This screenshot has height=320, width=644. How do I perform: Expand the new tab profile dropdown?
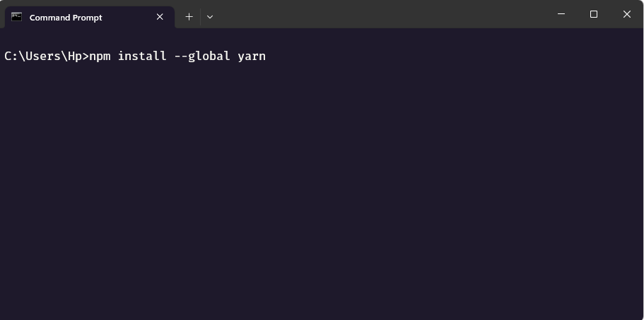click(x=210, y=17)
